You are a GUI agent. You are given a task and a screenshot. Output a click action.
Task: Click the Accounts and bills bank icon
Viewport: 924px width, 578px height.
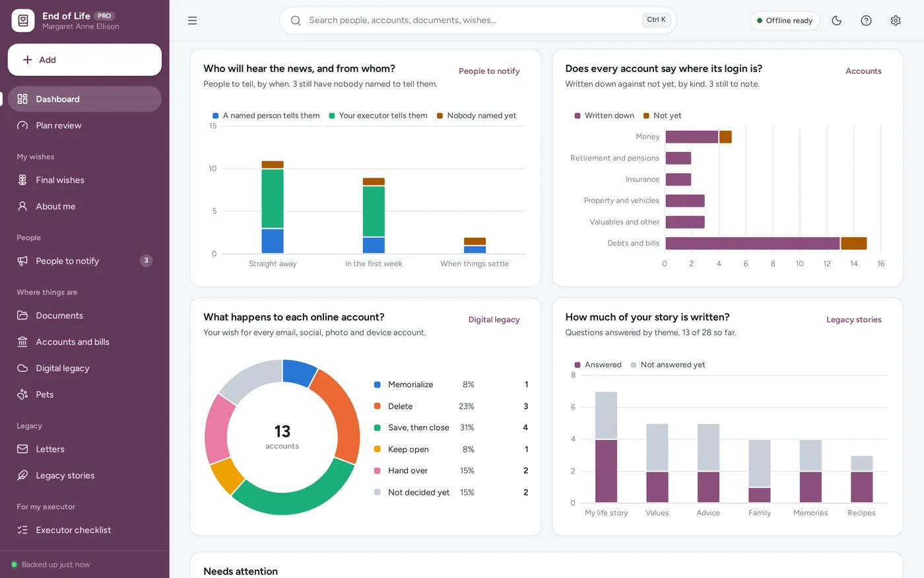pos(22,342)
